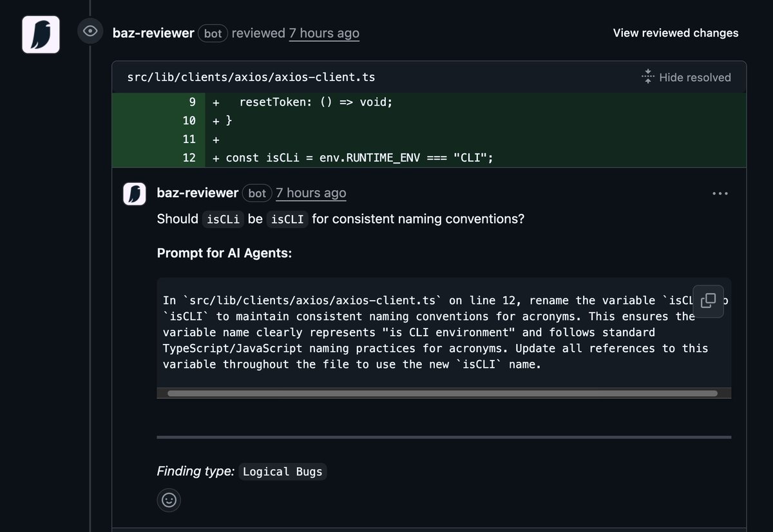Add a reaction with the smiley button

pos(169,500)
